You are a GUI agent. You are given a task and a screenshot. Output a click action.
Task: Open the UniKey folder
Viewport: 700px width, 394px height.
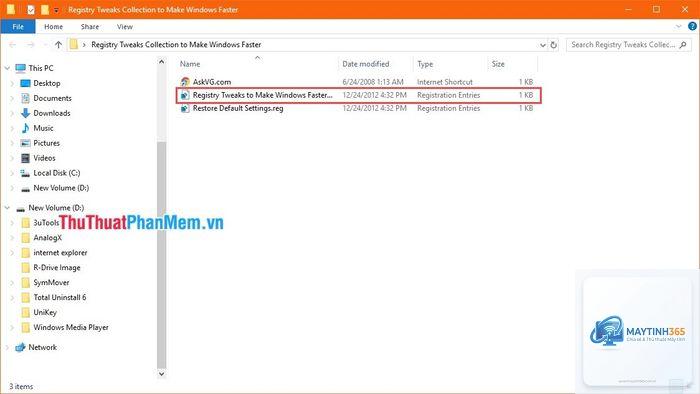point(45,312)
